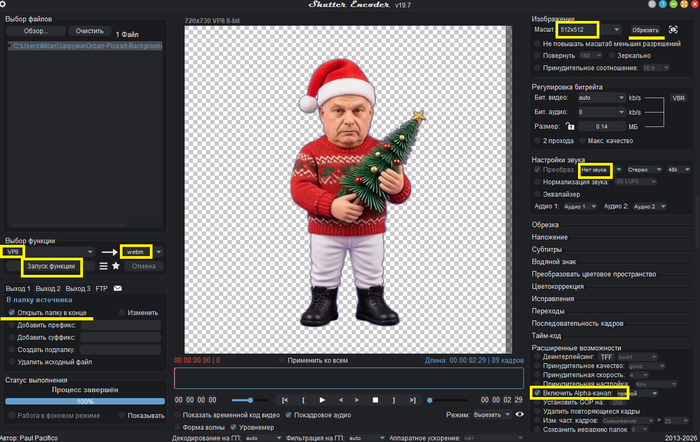
Task: Open the Бит. аудио bitrate dropdown
Action: pos(621,112)
